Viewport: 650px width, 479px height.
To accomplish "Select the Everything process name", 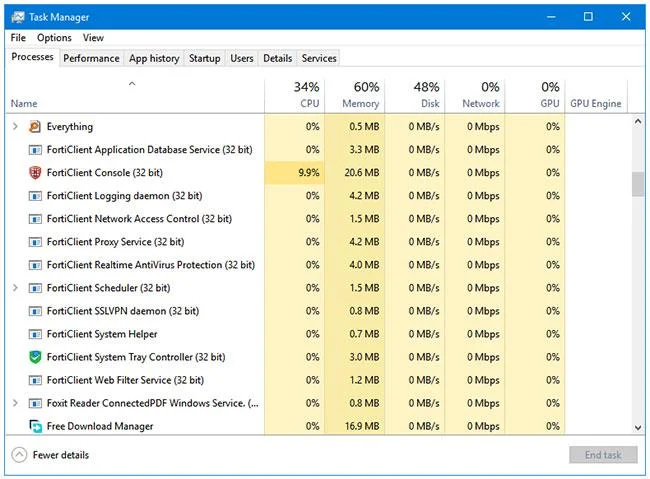I will click(70, 126).
